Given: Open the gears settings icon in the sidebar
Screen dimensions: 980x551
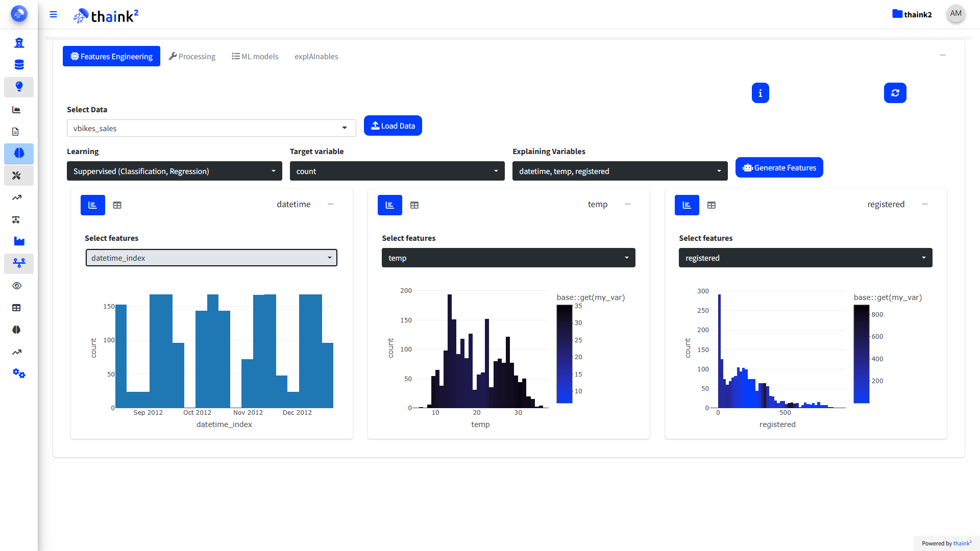Looking at the screenshot, I should tap(19, 373).
